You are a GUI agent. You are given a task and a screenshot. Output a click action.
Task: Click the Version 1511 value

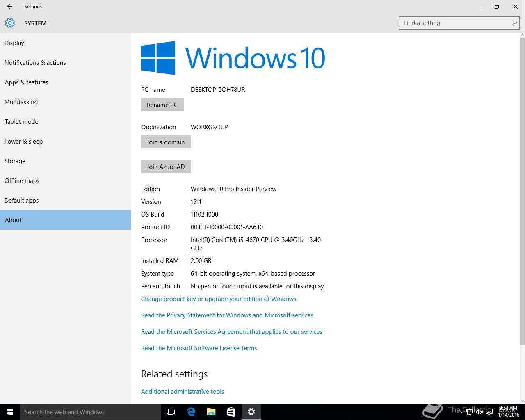coord(196,202)
